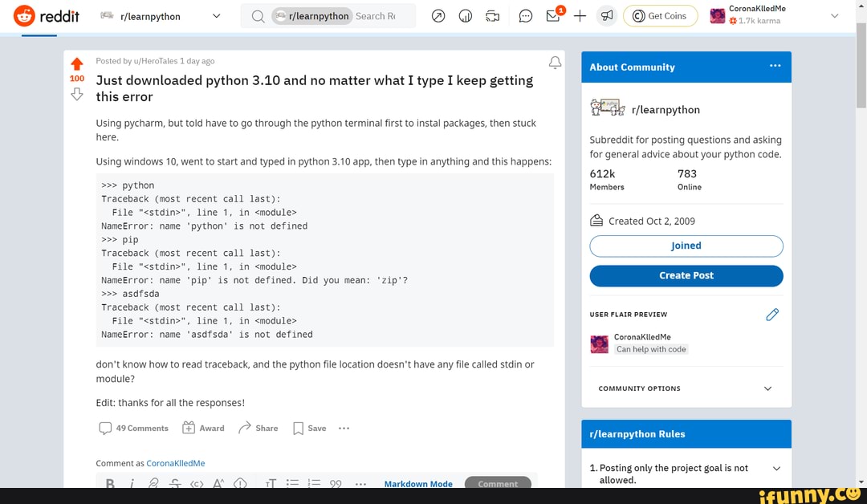Downvote the post using the down arrow
The width and height of the screenshot is (867, 504).
77,94
